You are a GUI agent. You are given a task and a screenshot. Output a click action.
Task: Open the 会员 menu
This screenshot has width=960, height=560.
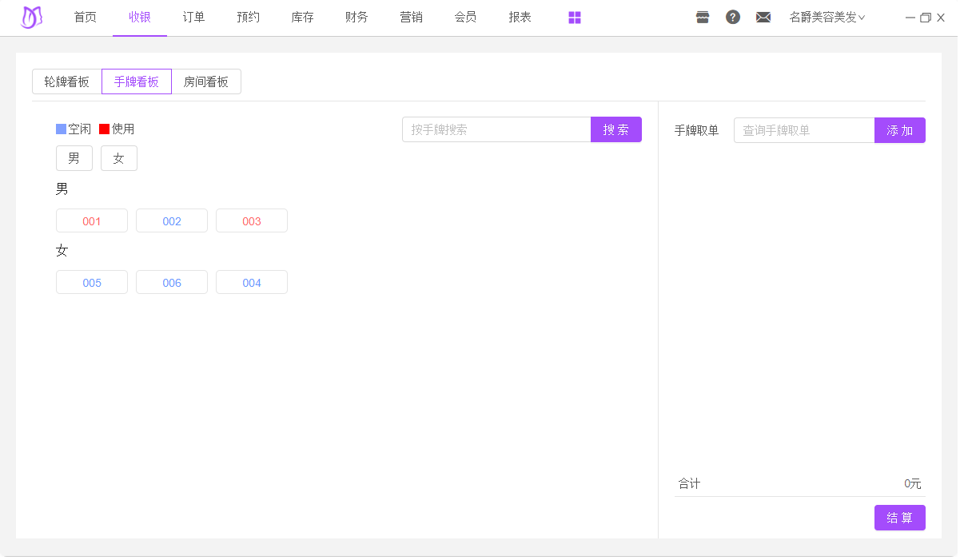coord(465,18)
